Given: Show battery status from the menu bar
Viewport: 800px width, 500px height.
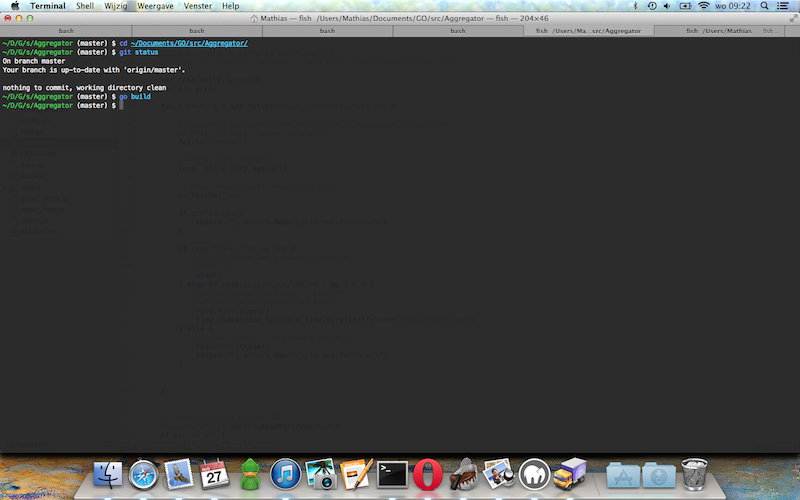Looking at the screenshot, I should pyautogui.click(x=685, y=6).
